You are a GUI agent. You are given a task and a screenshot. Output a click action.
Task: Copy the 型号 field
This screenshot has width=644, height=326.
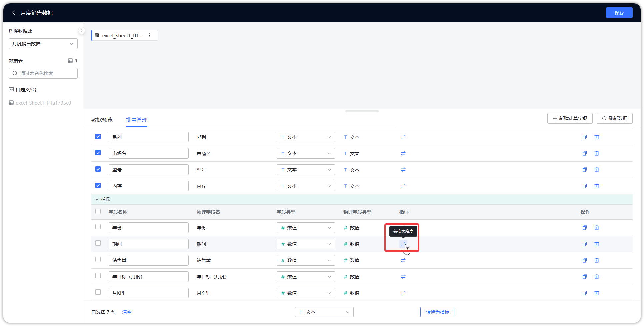click(x=584, y=170)
